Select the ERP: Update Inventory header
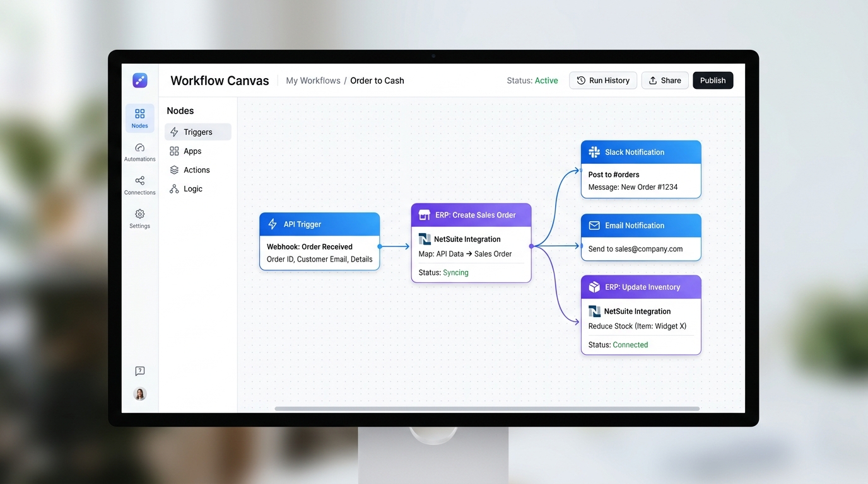This screenshot has width=868, height=484. click(641, 287)
